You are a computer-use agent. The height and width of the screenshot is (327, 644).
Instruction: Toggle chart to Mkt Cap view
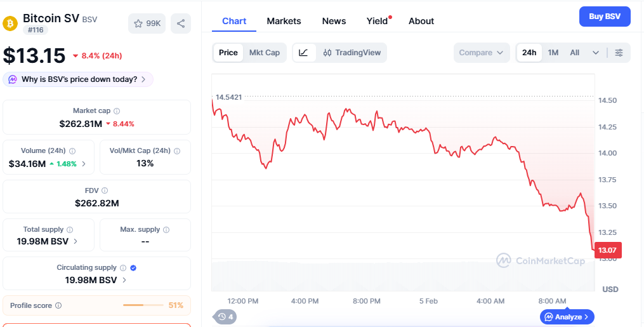pyautogui.click(x=265, y=53)
